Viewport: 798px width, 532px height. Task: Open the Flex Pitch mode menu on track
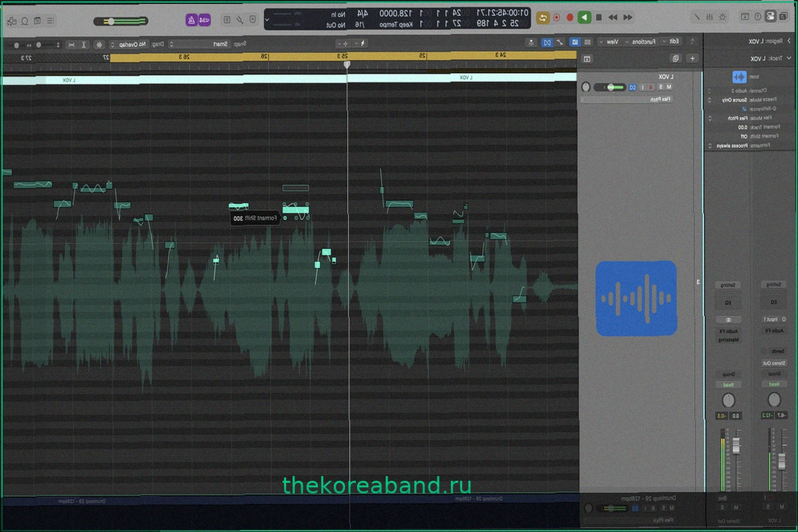tap(626, 99)
